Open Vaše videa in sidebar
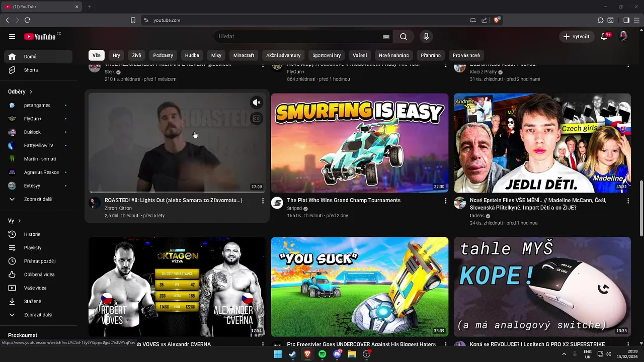Viewport: 644px width, 362px height. 38,288
